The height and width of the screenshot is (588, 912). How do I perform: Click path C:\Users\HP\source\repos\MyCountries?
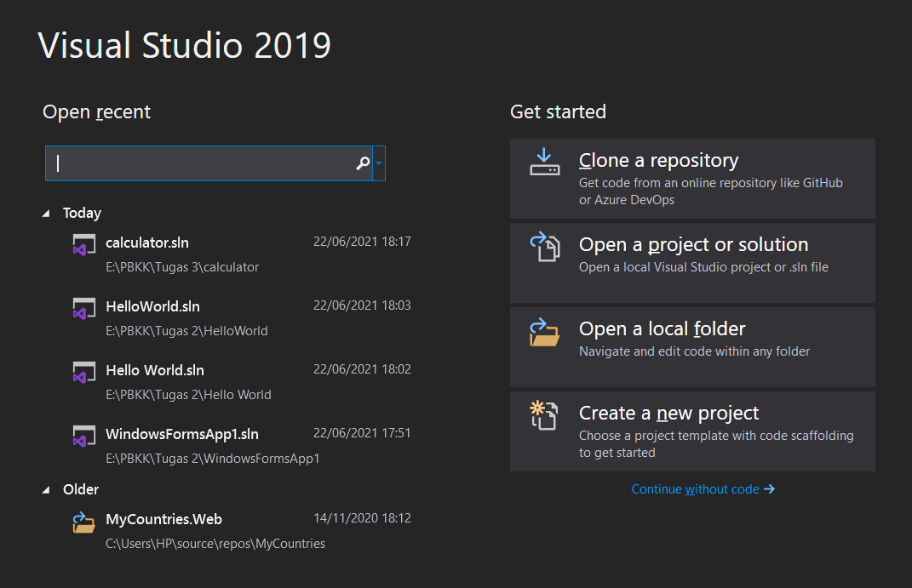tap(215, 544)
